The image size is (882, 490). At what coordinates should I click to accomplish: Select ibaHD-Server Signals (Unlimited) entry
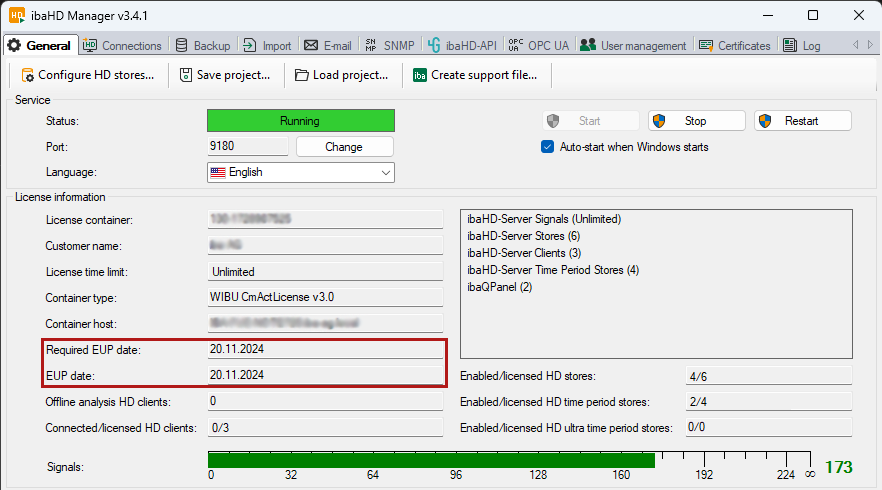[x=544, y=219]
